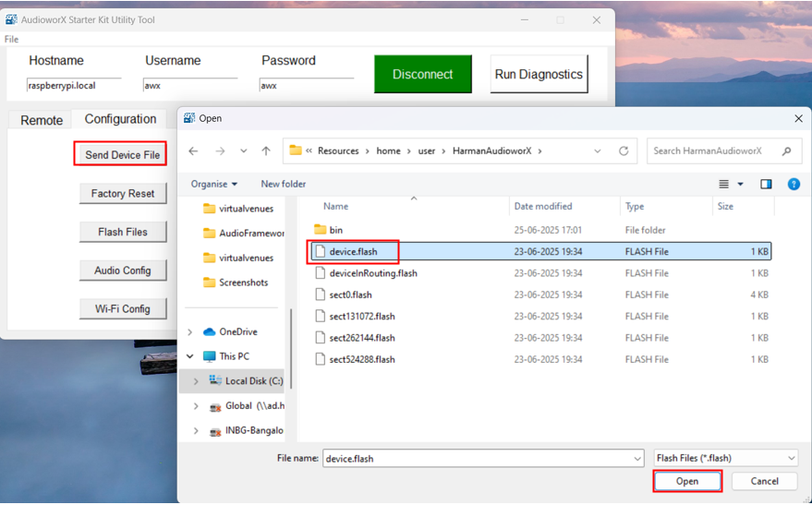Expand the Global network drive node
This screenshot has width=812, height=505.
196,406
